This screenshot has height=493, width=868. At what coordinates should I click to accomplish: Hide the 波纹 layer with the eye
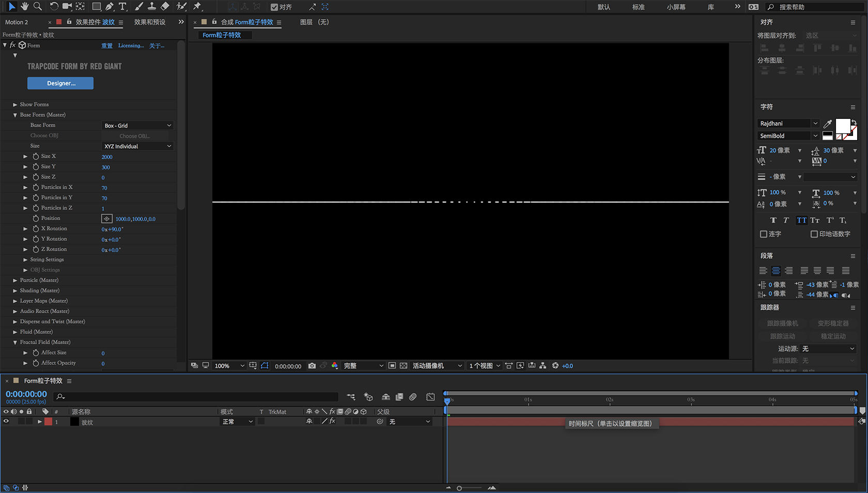click(x=6, y=422)
